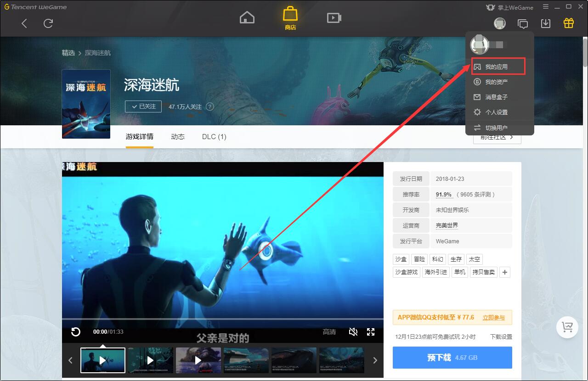Open the 高清 quality selector

(x=329, y=332)
